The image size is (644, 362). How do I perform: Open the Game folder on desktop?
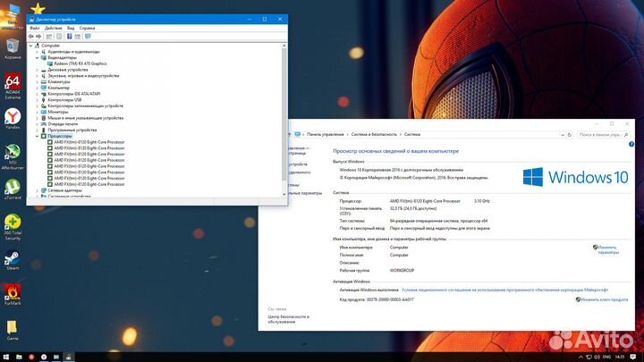click(13, 330)
